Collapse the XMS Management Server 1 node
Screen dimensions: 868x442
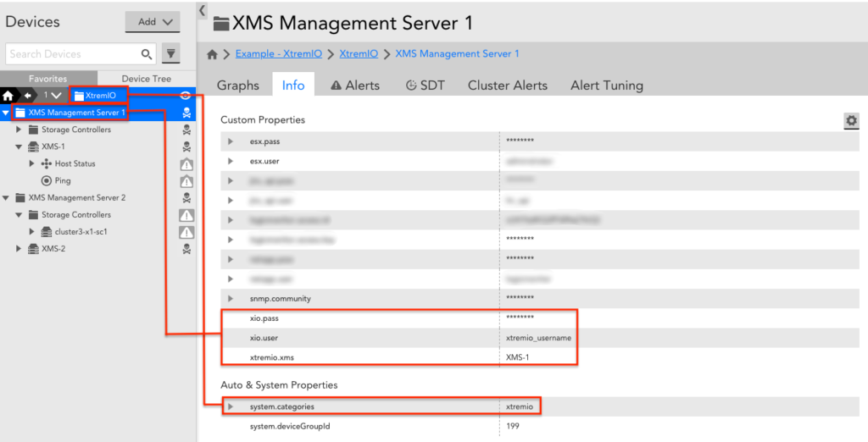tap(6, 113)
